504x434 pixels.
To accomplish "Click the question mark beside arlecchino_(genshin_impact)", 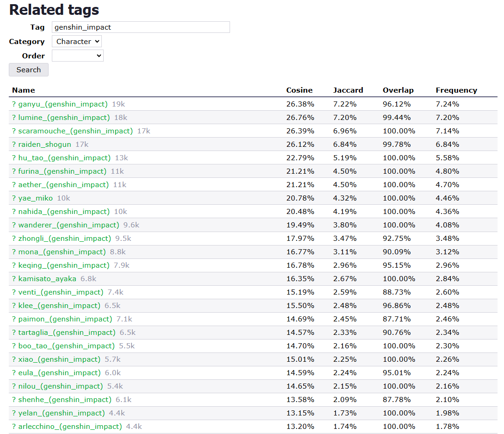I will click(x=14, y=427).
